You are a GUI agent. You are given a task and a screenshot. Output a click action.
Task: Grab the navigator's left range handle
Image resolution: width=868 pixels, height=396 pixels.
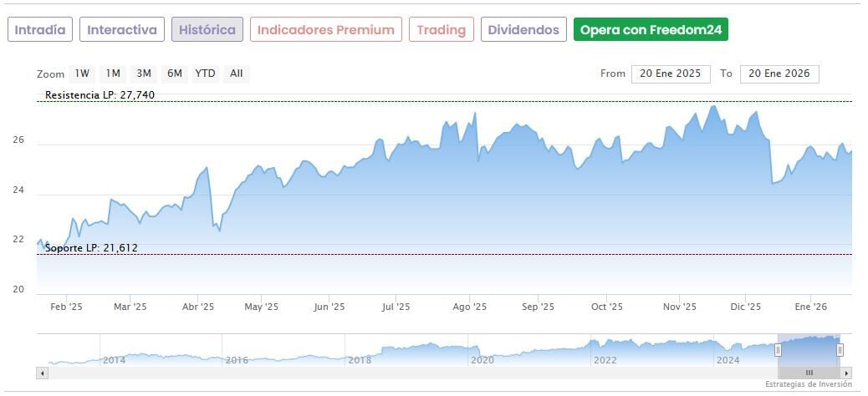pyautogui.click(x=778, y=350)
